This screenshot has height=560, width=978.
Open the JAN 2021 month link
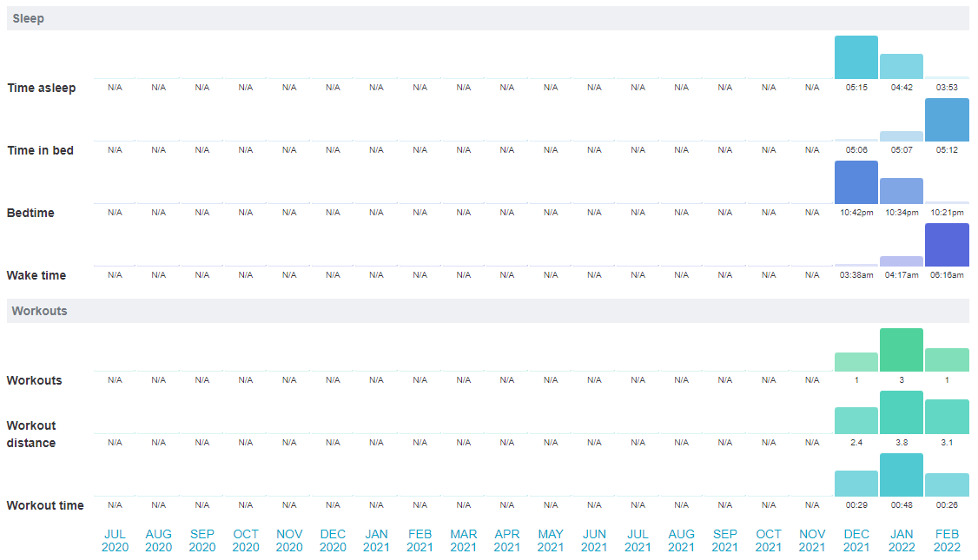coord(376,540)
